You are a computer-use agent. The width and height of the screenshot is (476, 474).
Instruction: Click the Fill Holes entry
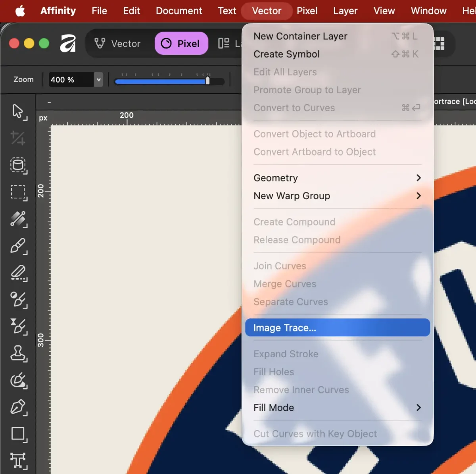tap(337, 372)
